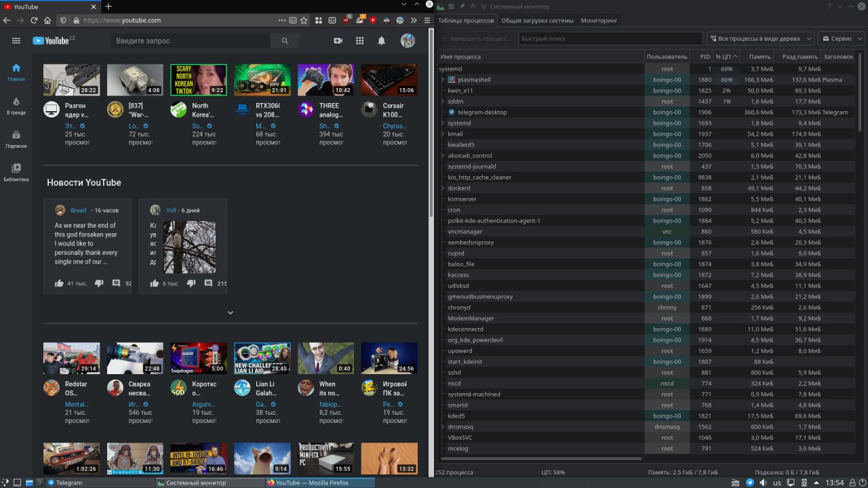Open Firefox hamburger application menu
The width and height of the screenshot is (868, 488).
426,20
